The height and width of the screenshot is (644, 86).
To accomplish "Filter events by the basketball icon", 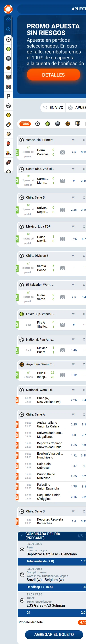I will pyautogui.click(x=68, y=124).
